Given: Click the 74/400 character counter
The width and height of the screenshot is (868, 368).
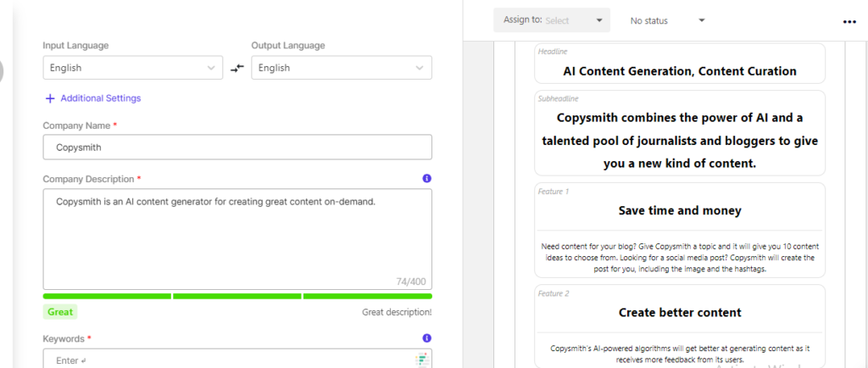Looking at the screenshot, I should tap(411, 282).
